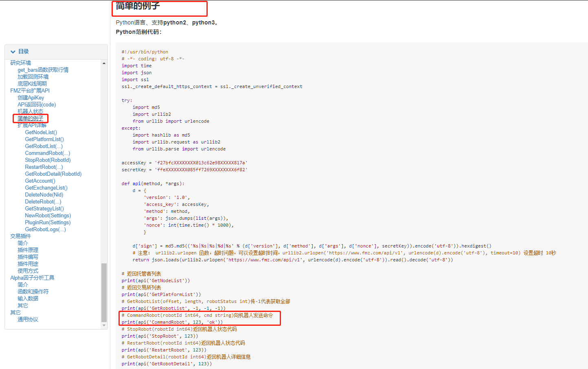The width and height of the screenshot is (588, 369).
Task: Go to get_bars函数获取行情 entry
Action: pos(43,70)
